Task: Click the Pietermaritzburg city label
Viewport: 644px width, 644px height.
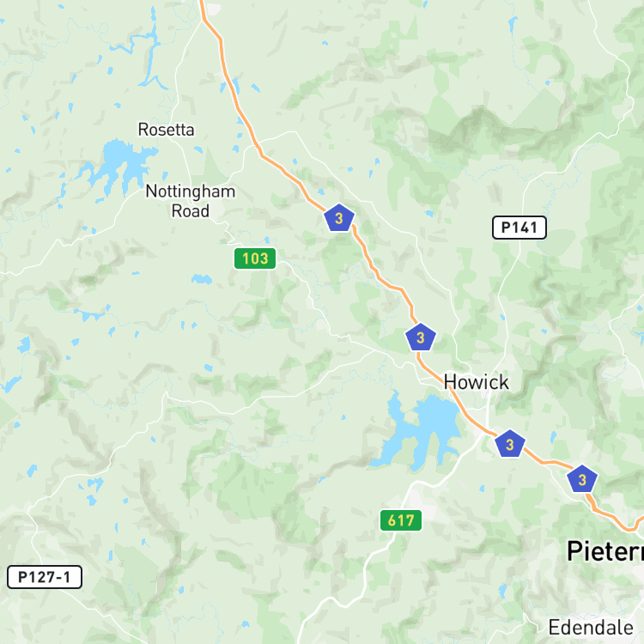Action: click(x=605, y=550)
